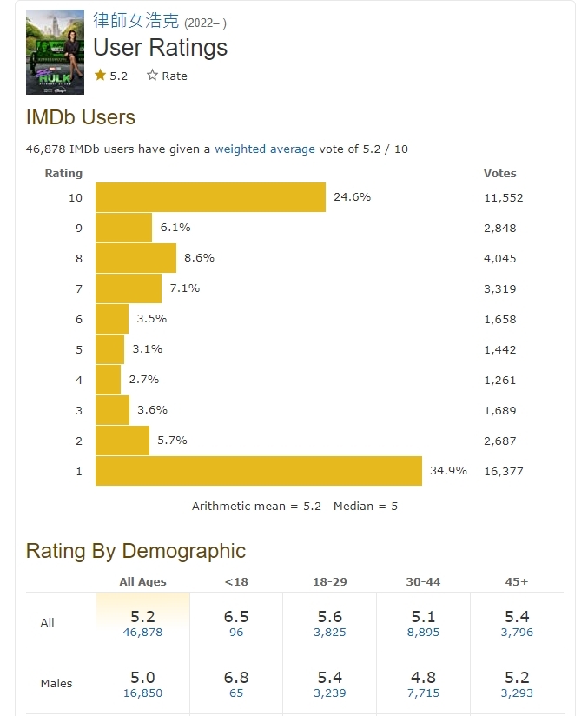Screen dimensions: 588x716
Task: Open Males 45+ count 3,293
Action: [x=517, y=693]
